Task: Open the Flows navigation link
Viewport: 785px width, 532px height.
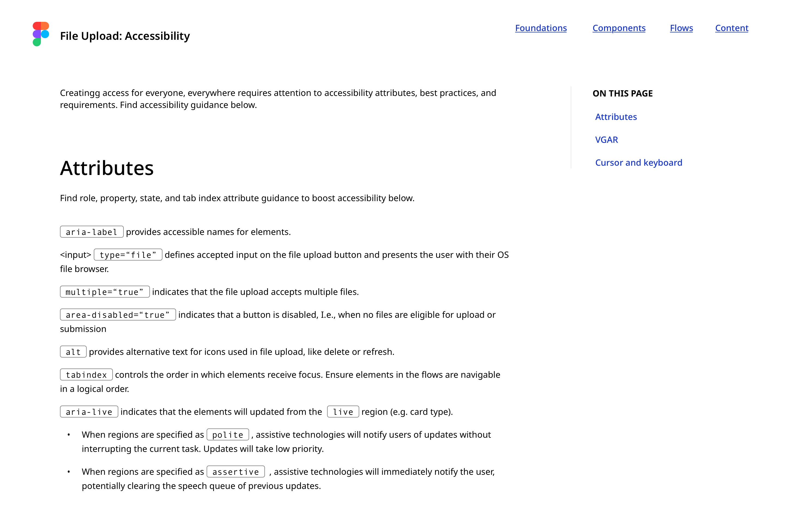Action: (x=681, y=28)
